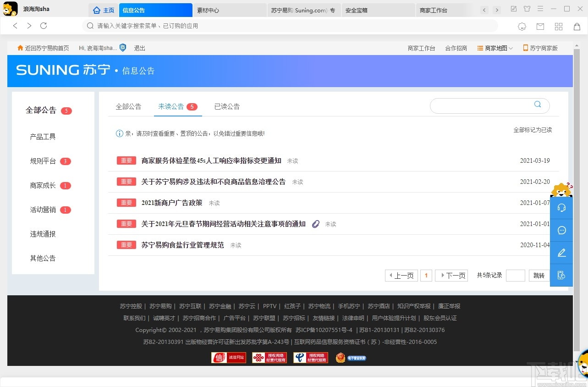The width and height of the screenshot is (588, 387).
Task: Click the page jump input next to 跳转
Action: click(x=515, y=275)
